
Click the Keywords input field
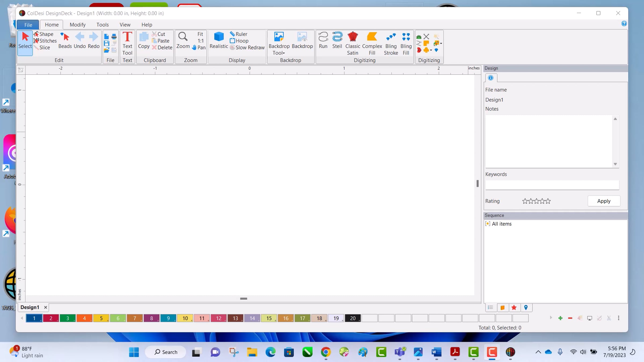(x=552, y=185)
